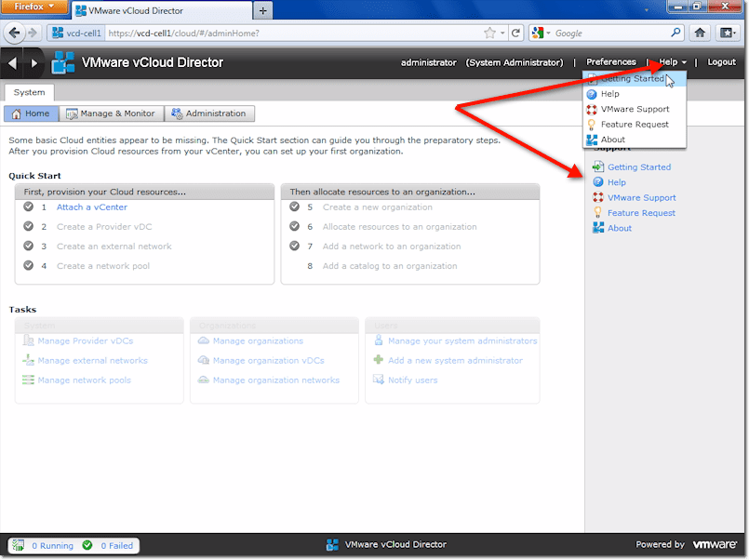Select the System tab
This screenshot has width=749, height=560.
(29, 92)
